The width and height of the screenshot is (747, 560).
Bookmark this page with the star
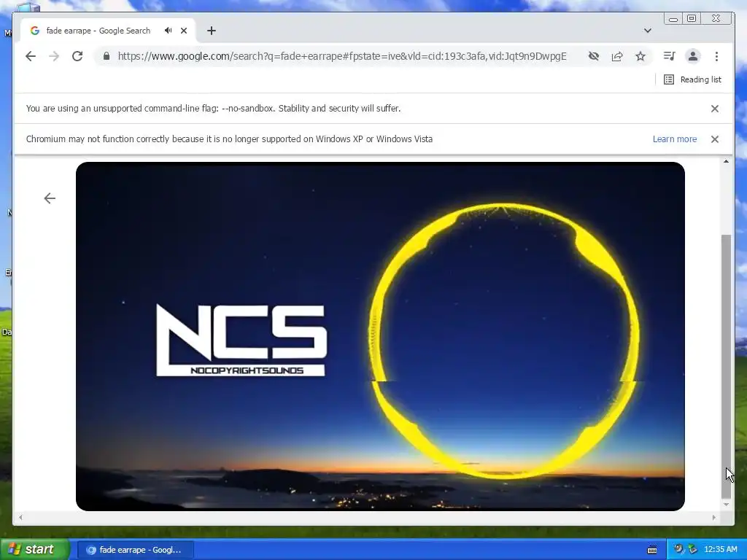[640, 56]
